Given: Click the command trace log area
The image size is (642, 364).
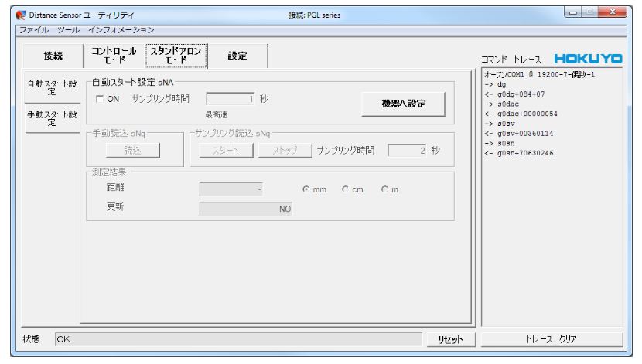Looking at the screenshot, I should point(553,232).
